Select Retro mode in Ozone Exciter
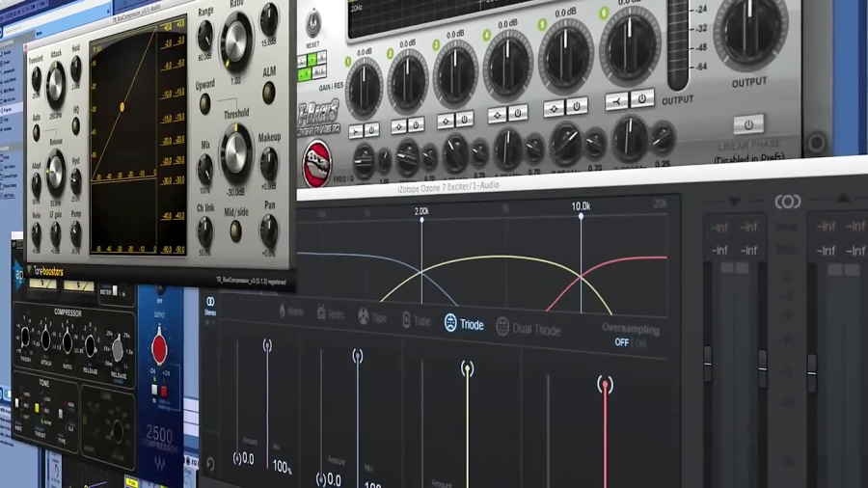 tap(331, 313)
